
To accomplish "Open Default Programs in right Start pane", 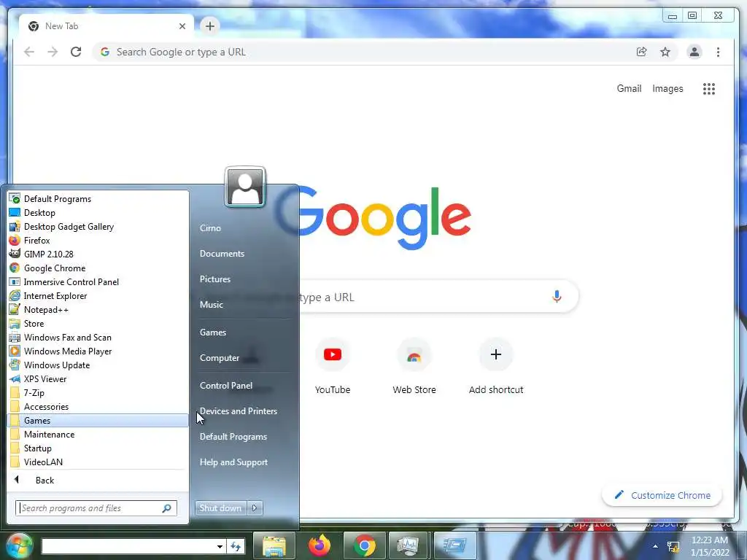I will [233, 437].
